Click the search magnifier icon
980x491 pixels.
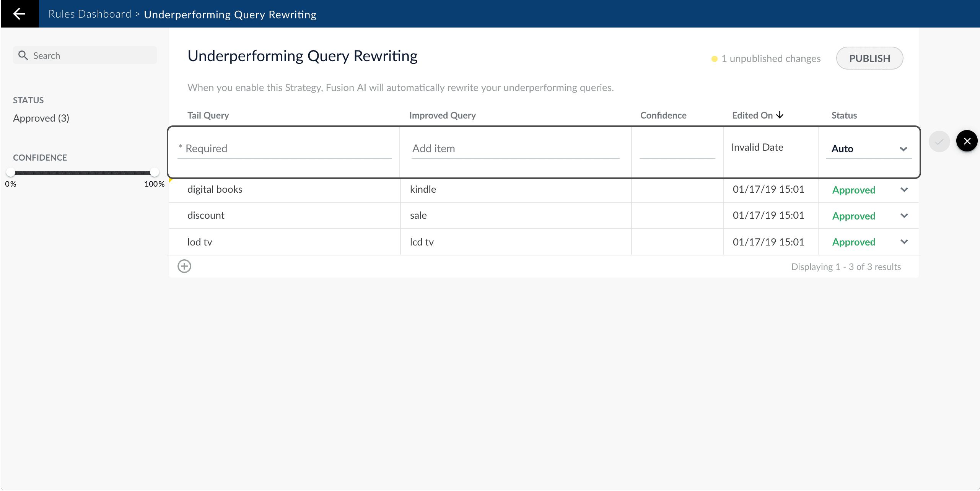coord(23,55)
